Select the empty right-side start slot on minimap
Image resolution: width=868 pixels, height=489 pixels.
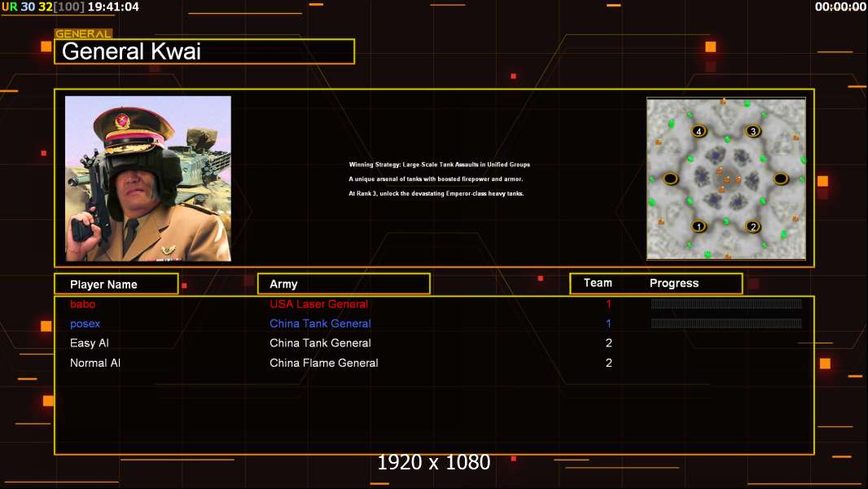(x=781, y=178)
